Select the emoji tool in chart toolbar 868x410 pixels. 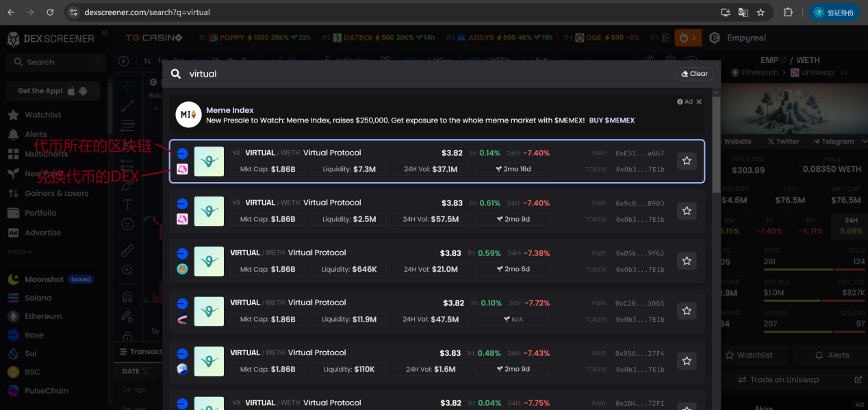coord(127,224)
